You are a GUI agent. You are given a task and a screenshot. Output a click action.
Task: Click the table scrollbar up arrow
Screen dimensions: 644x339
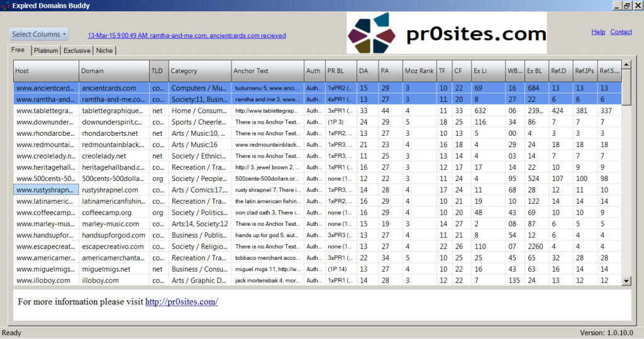tap(626, 65)
